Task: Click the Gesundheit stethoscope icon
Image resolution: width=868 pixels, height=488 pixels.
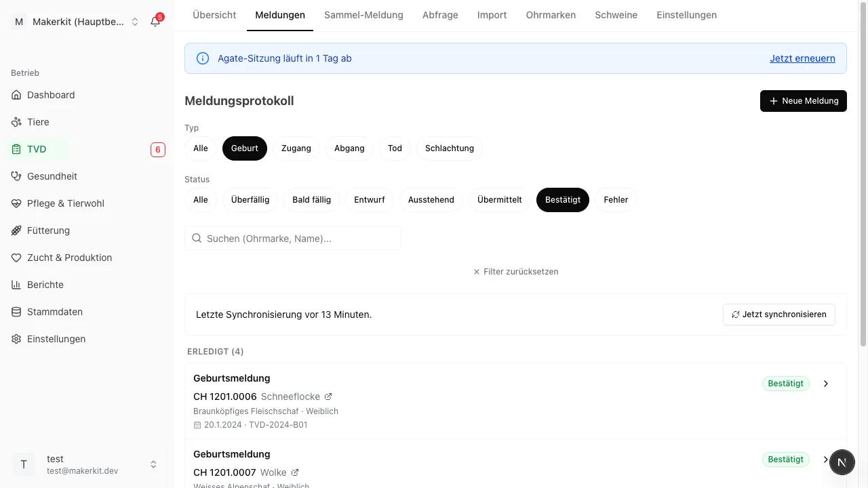Action: pos(16,176)
